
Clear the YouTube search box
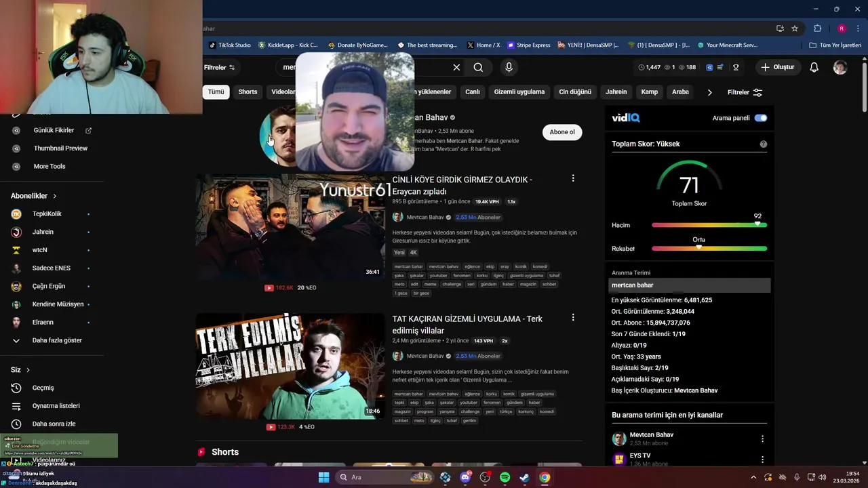pos(456,67)
